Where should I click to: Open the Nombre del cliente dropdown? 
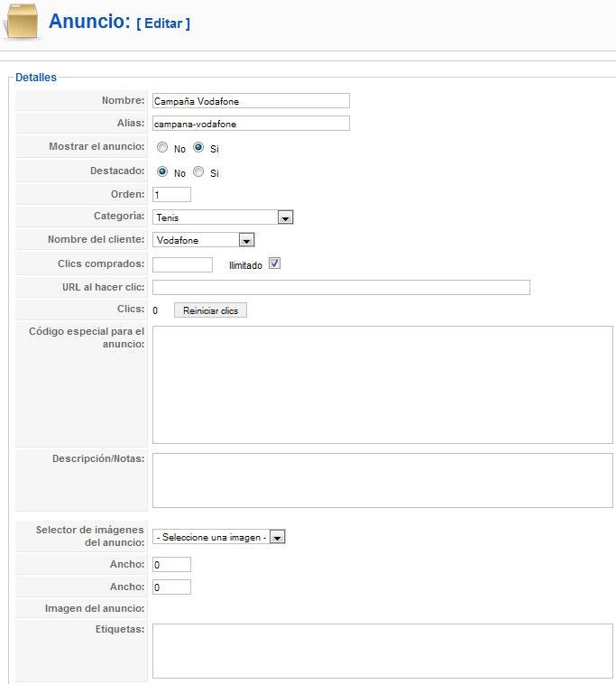click(x=204, y=240)
